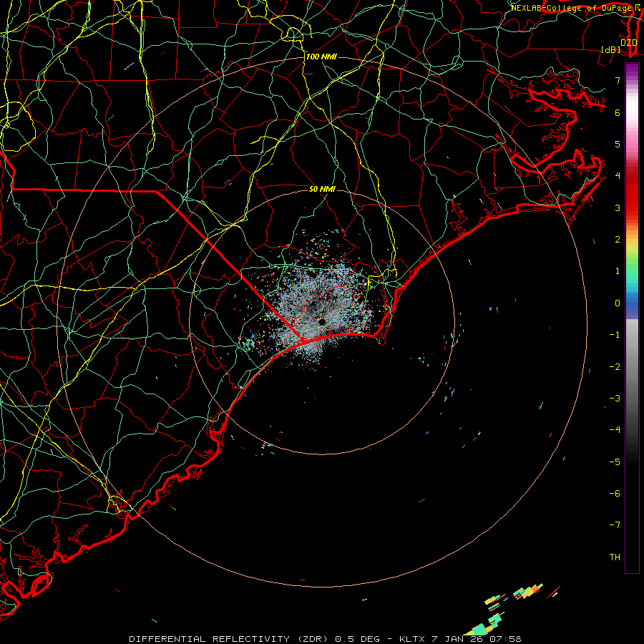Screen dimensions: 644x644
Task: Click the purple top of the color bar
Action: click(x=632, y=70)
